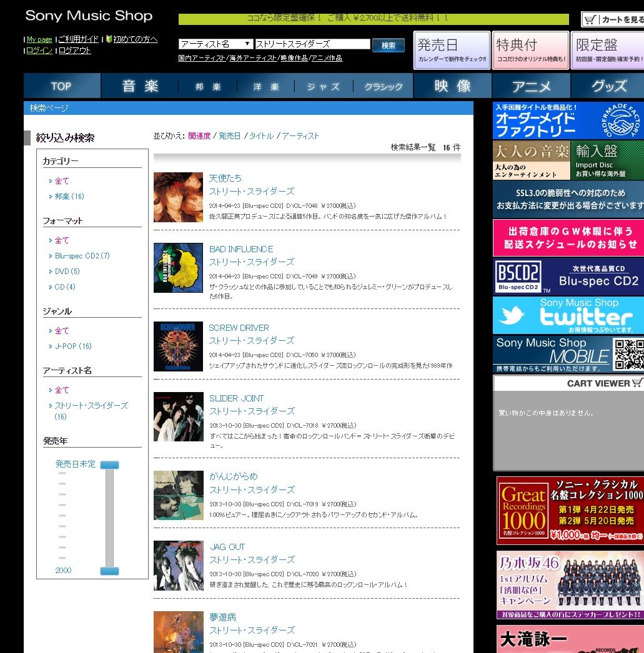The image size is (644, 653).
Task: Click the Twitter bird banner
Action: click(568, 315)
